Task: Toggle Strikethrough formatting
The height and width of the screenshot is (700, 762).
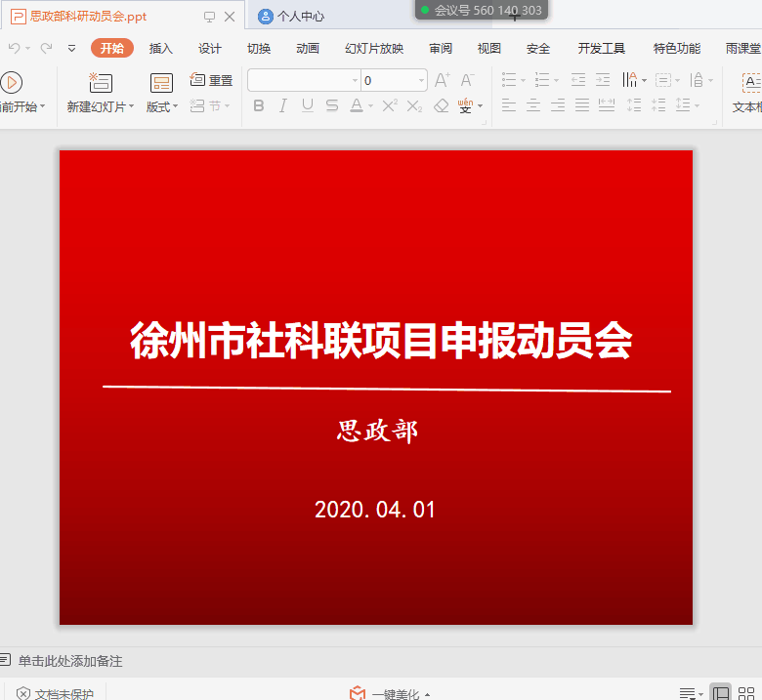Action: pyautogui.click(x=332, y=105)
